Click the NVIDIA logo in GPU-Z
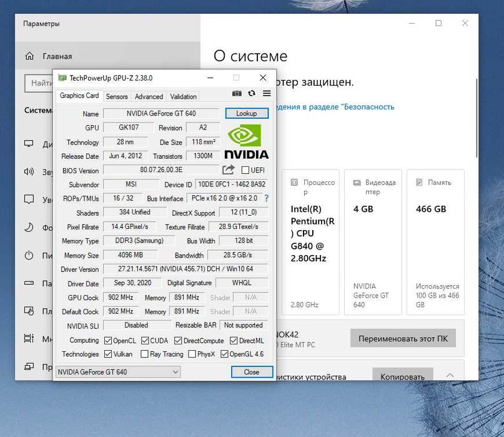Image resolution: width=504 pixels, height=437 pixels. 246,141
